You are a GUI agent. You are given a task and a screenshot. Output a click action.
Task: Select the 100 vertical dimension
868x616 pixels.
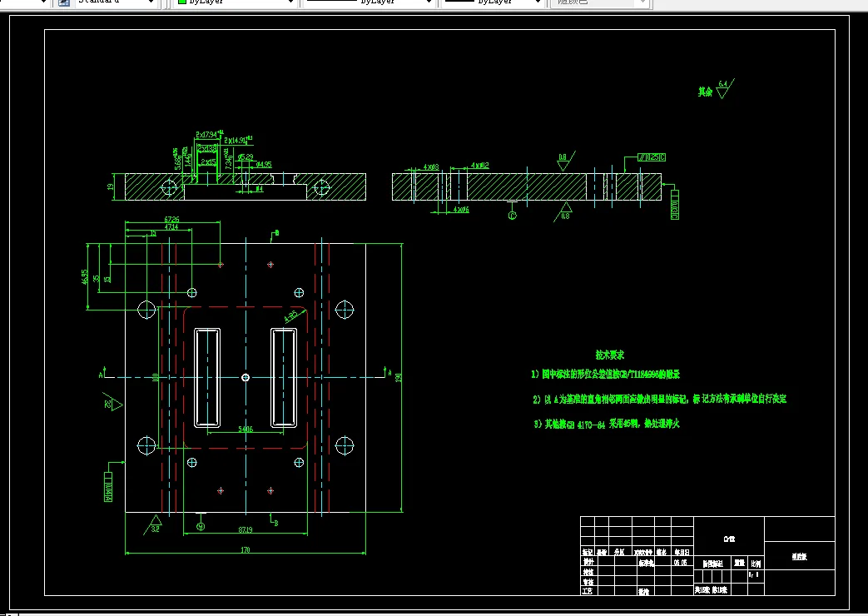pyautogui.click(x=156, y=377)
